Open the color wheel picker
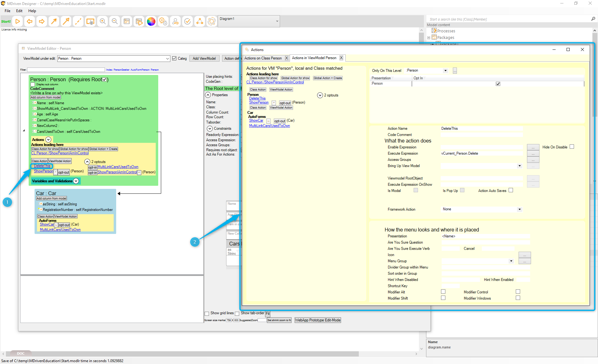Image resolution: width=598 pixels, height=364 pixels. (x=151, y=21)
